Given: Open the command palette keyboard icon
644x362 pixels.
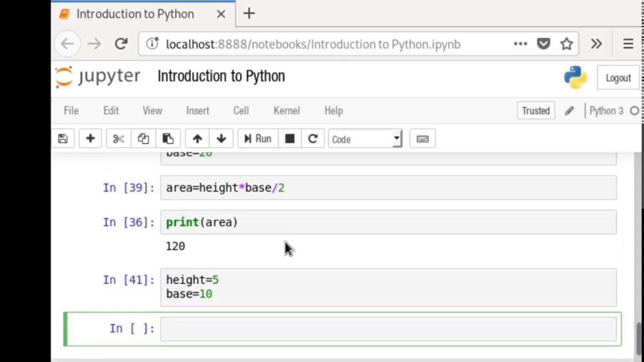Looking at the screenshot, I should click(x=423, y=139).
